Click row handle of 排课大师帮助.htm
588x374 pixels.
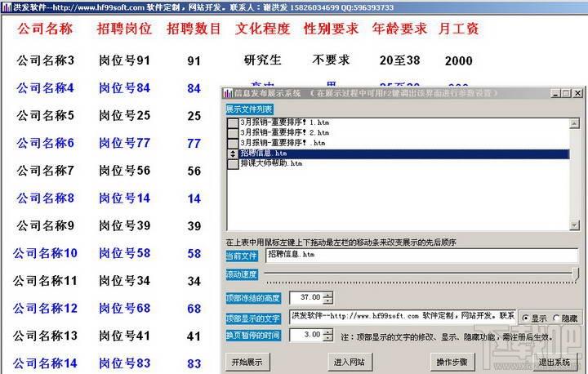coord(233,164)
